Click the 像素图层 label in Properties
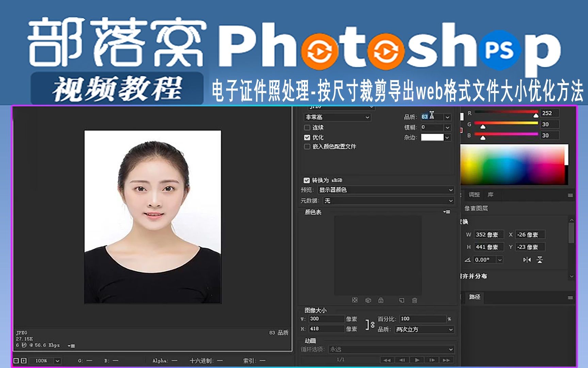This screenshot has width=588, height=368. click(x=476, y=208)
